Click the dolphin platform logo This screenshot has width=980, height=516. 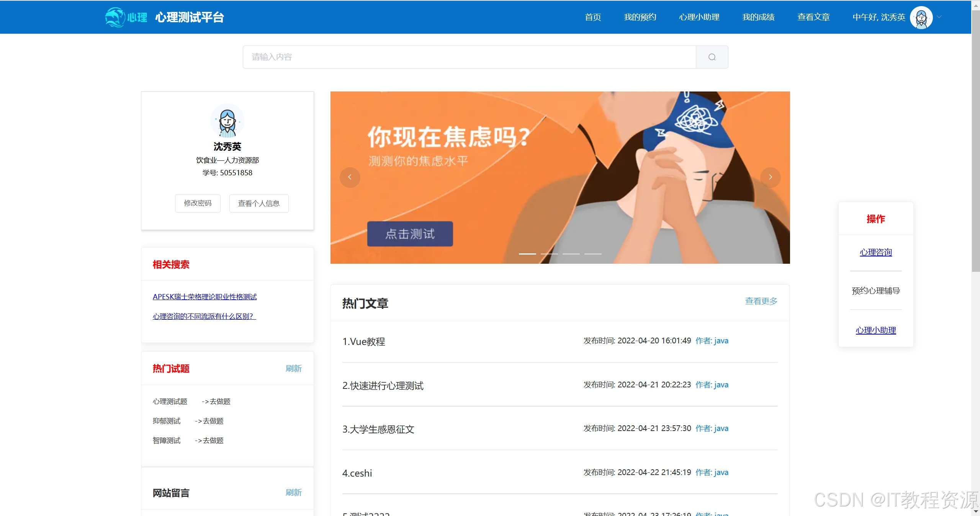(x=115, y=17)
